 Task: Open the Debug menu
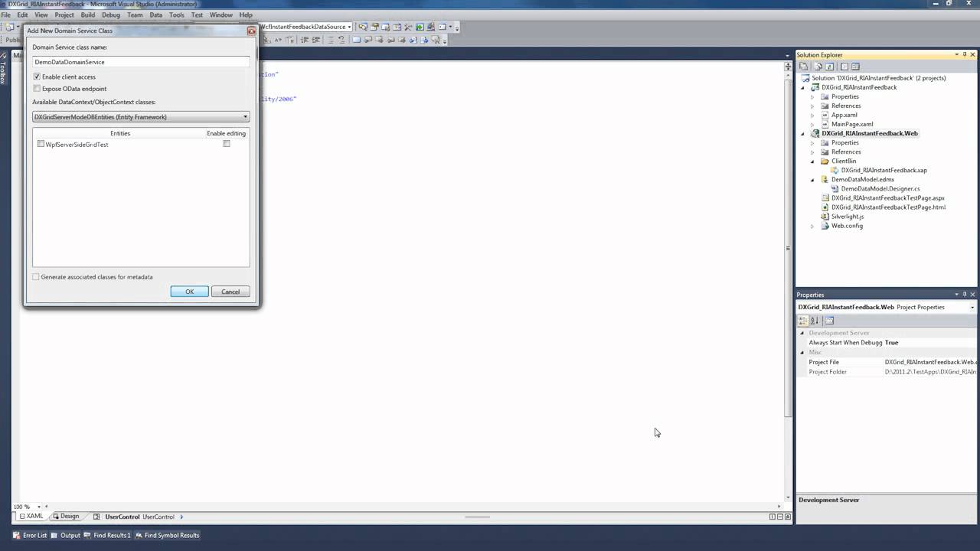tap(111, 15)
